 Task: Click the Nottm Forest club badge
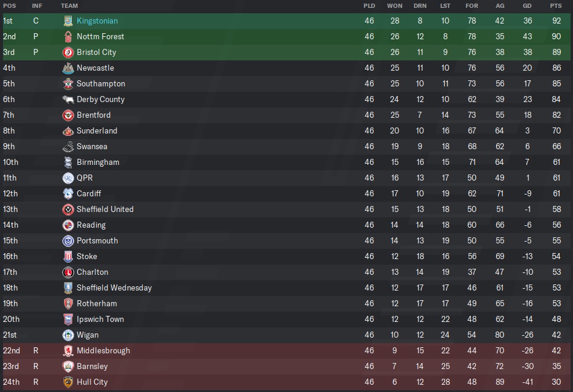(x=68, y=37)
